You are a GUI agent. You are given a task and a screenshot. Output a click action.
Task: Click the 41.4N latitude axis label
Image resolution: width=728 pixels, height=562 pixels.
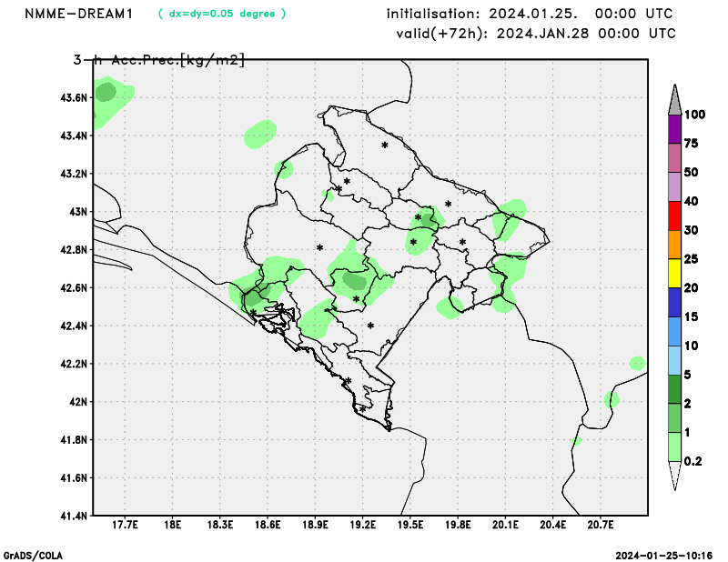click(x=74, y=516)
